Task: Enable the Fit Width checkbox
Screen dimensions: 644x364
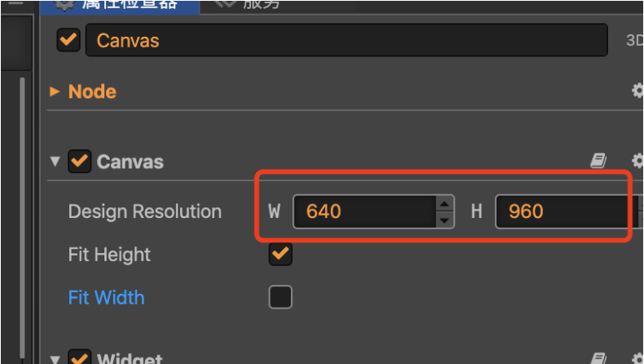Action: tap(280, 297)
